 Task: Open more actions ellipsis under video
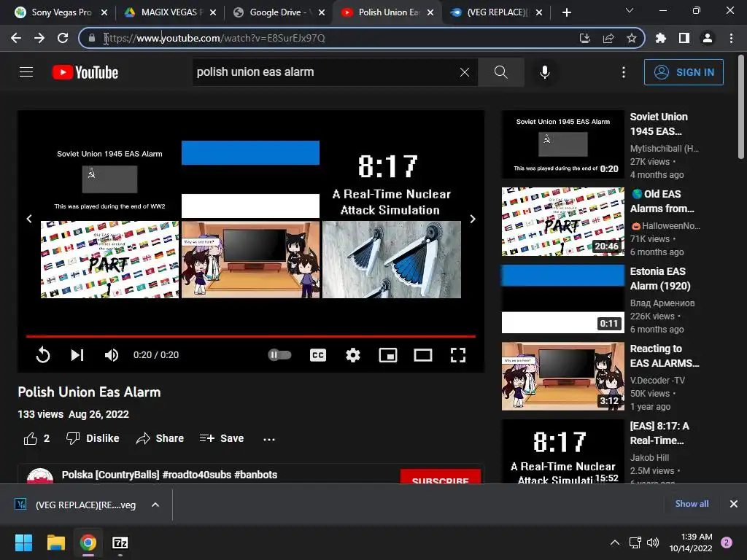click(x=269, y=439)
